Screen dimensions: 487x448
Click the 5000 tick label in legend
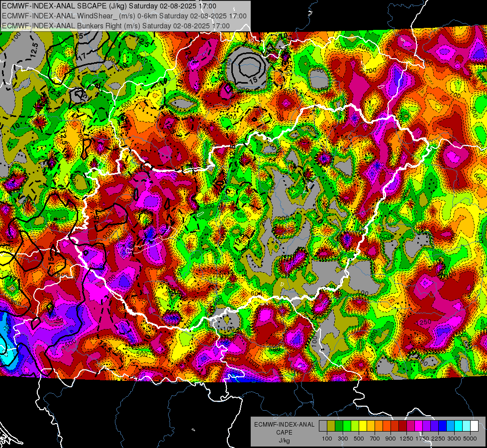(x=470, y=439)
